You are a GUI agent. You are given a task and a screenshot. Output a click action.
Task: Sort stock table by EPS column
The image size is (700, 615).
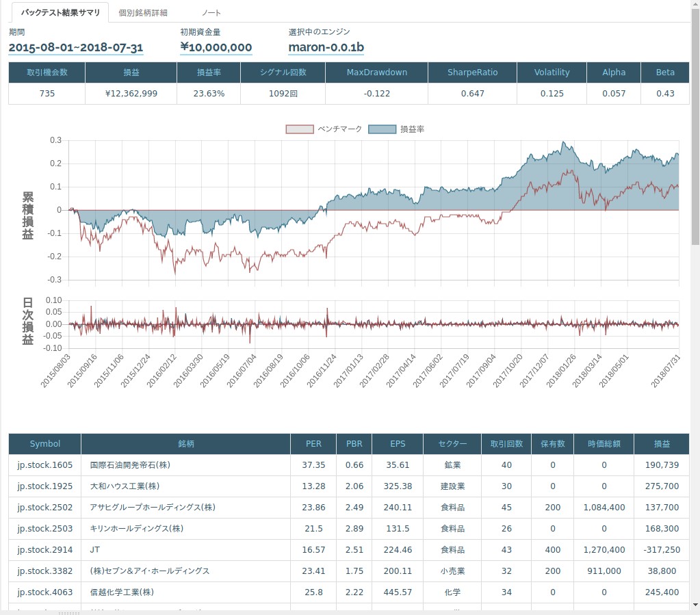coord(398,443)
